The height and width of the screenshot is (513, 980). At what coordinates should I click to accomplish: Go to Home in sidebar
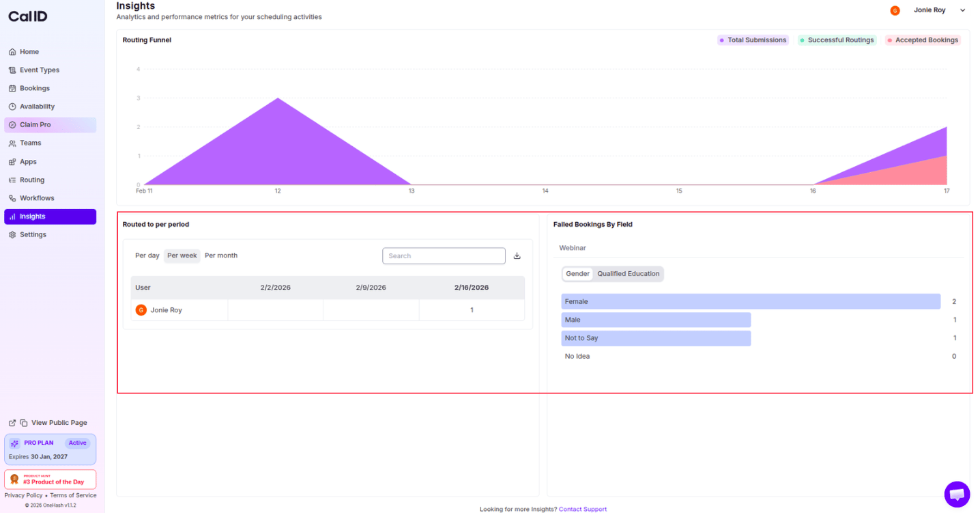pyautogui.click(x=50, y=52)
